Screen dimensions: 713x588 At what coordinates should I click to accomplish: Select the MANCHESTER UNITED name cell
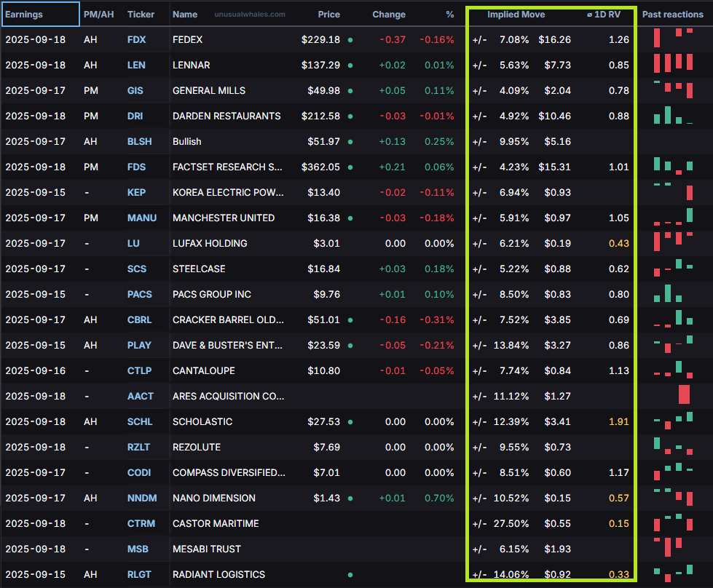(224, 218)
